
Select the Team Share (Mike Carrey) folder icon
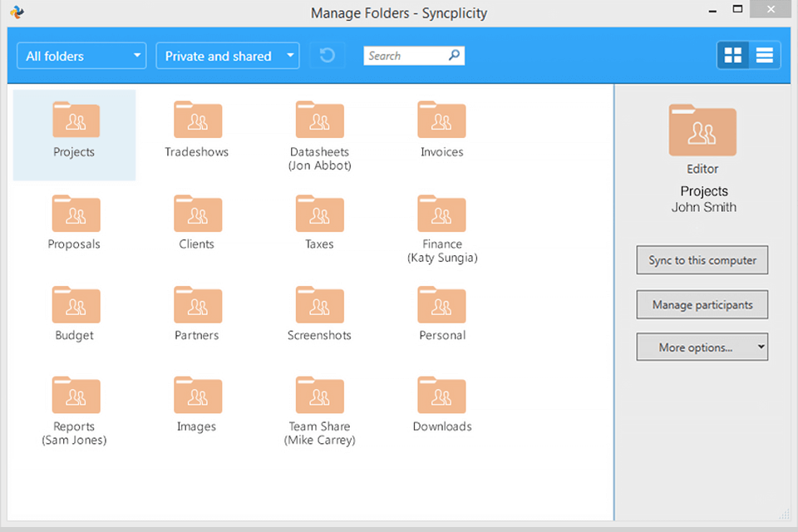click(x=319, y=395)
